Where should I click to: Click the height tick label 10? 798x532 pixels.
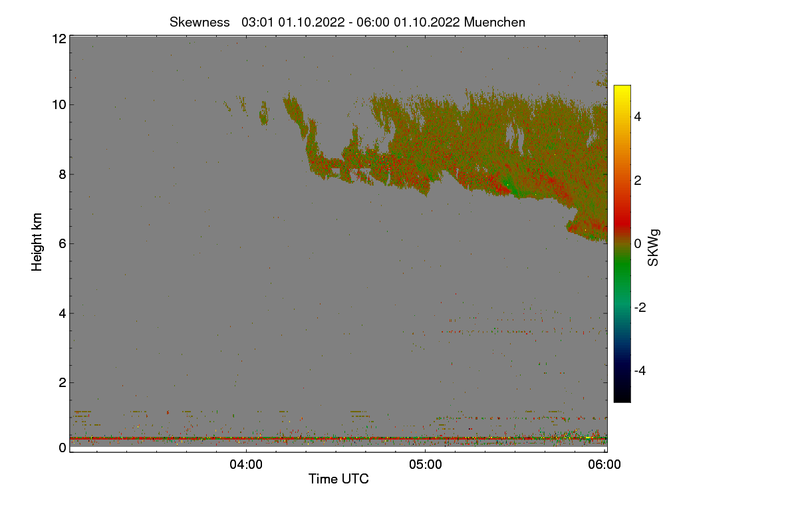(59, 104)
